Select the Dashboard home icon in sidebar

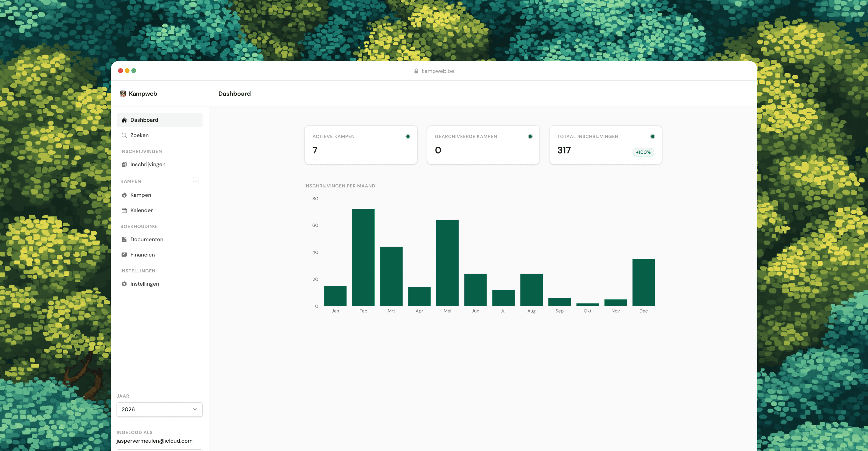point(124,120)
